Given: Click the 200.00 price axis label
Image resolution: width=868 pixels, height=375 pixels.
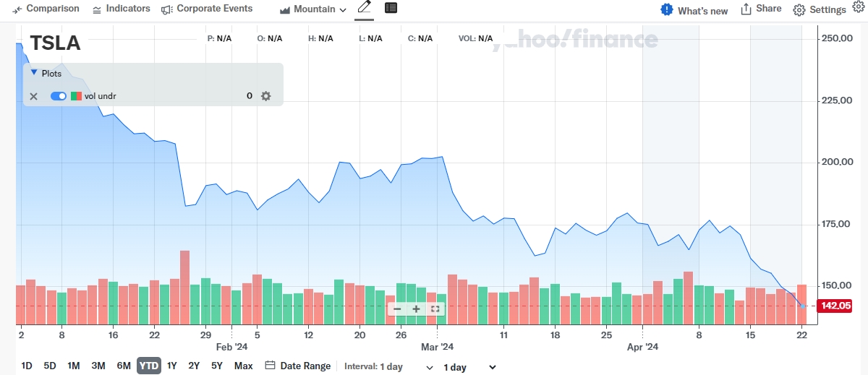Looking at the screenshot, I should [x=838, y=162].
